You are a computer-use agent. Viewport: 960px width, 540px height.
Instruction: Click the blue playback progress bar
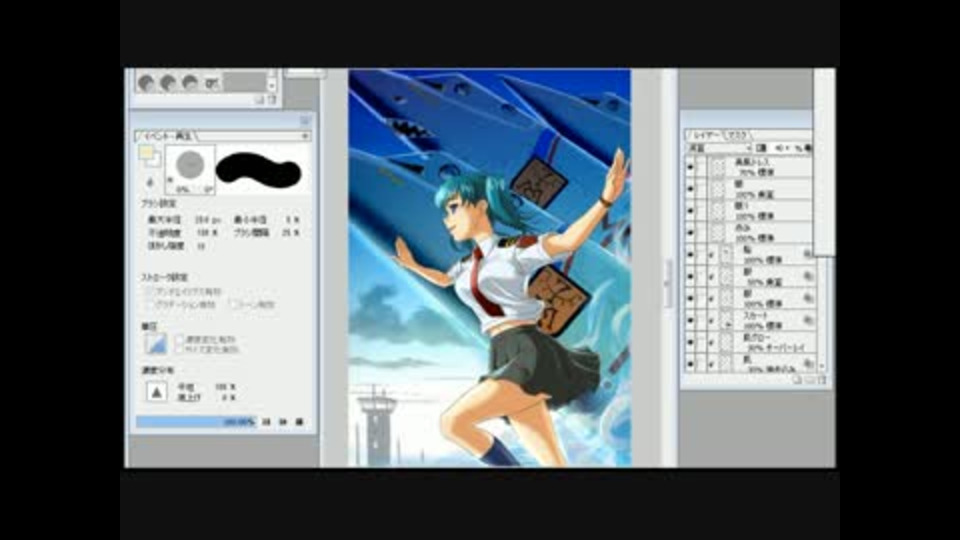(196, 422)
